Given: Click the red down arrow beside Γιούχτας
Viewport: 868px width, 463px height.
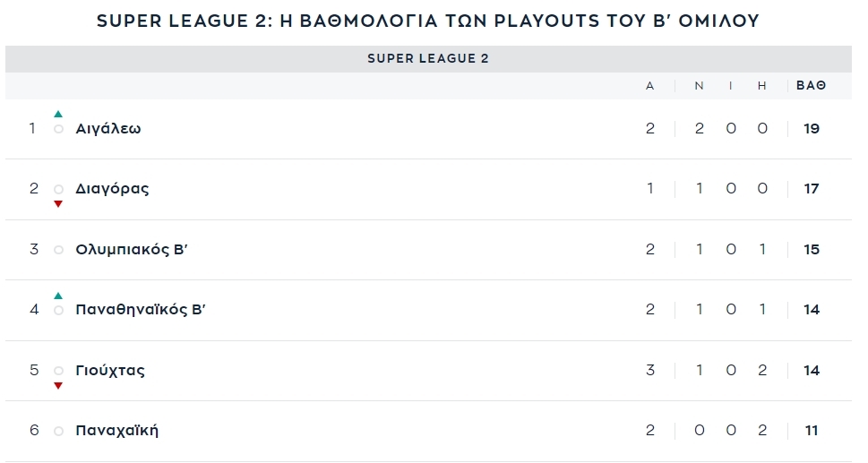Looking at the screenshot, I should coord(58,386).
